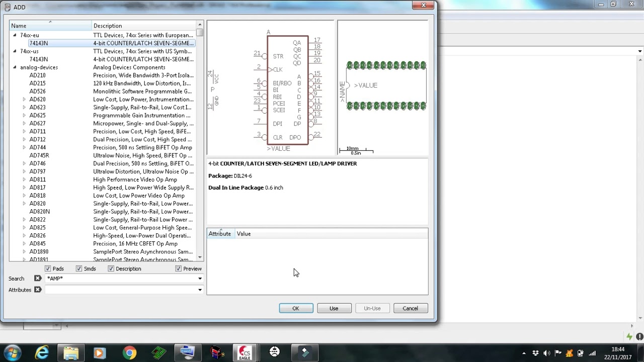Image resolution: width=644 pixels, height=362 pixels.
Task: Select the AD1890 device row
Action: pyautogui.click(x=103, y=252)
